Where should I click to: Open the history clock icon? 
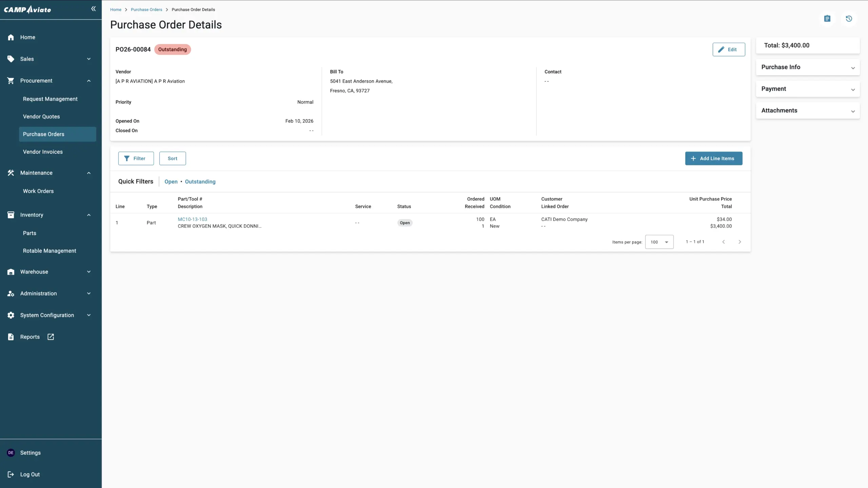click(x=849, y=19)
